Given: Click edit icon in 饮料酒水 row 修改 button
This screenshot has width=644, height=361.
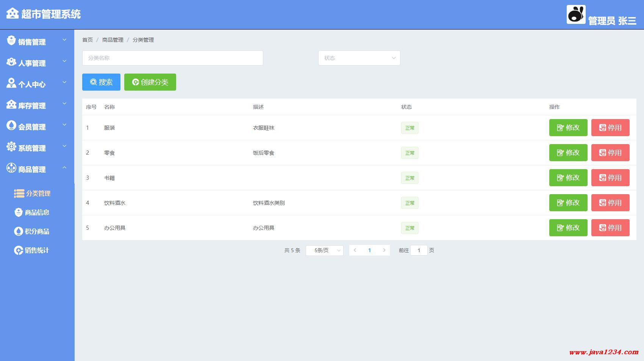Looking at the screenshot, I should coord(560,203).
